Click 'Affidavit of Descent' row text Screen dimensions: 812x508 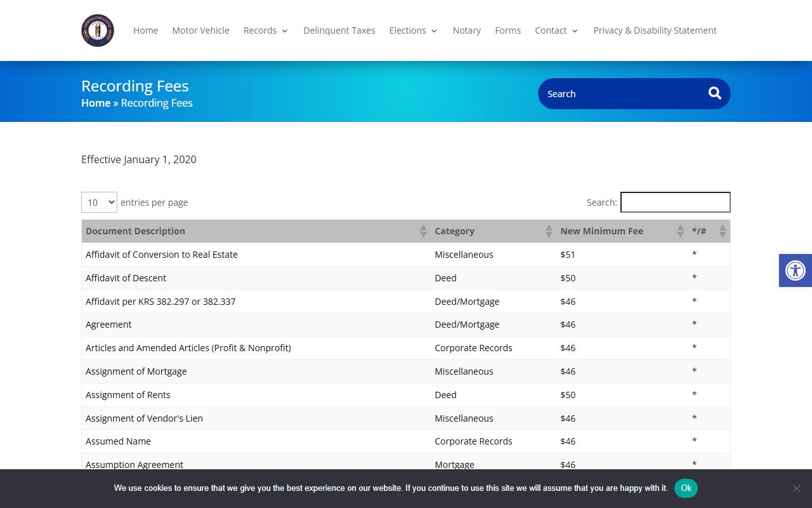click(126, 278)
